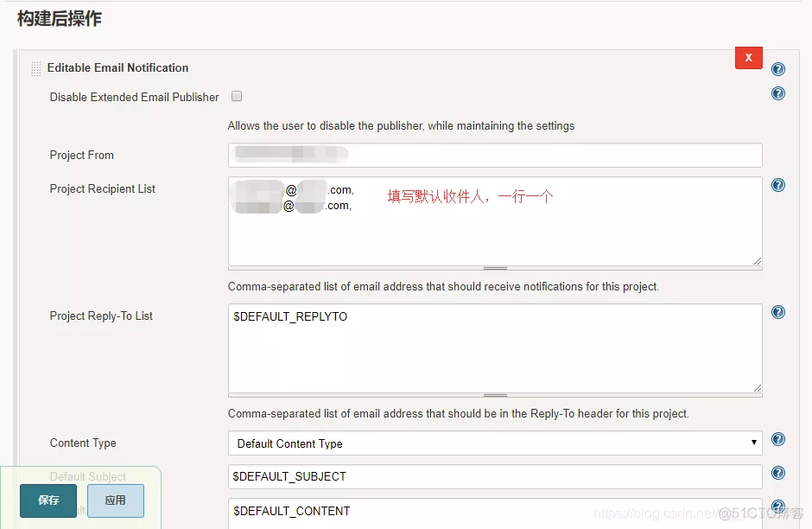This screenshot has height=529, width=812.
Task: Click the Disable Extended Email Publisher label
Action: 134,98
